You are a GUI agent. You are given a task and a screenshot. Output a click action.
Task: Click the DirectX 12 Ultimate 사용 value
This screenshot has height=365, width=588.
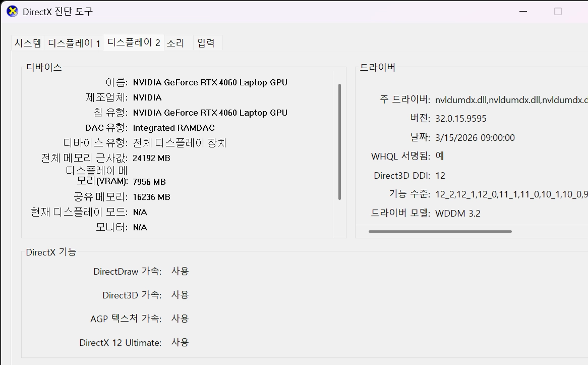point(180,342)
